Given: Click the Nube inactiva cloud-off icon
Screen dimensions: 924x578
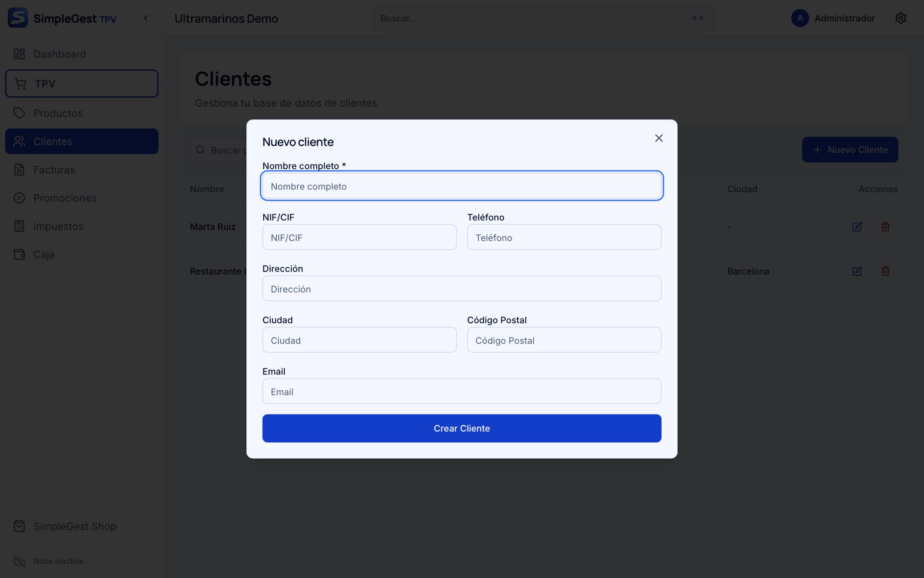Looking at the screenshot, I should pos(19,561).
